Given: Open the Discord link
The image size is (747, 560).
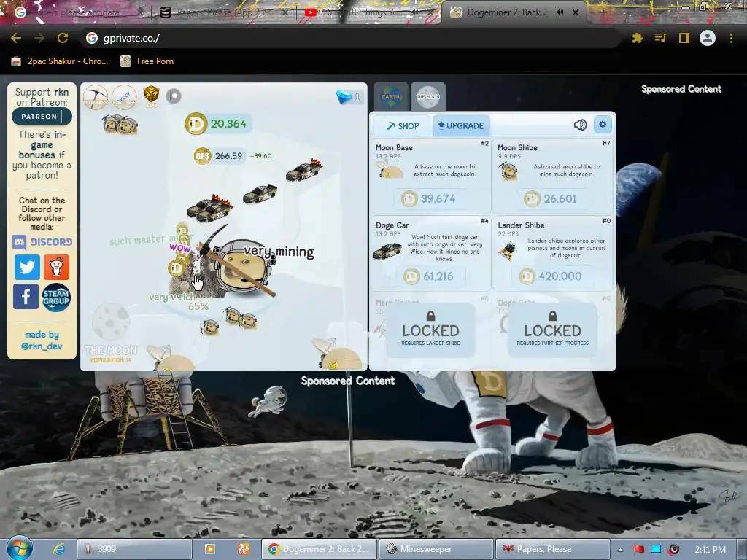Looking at the screenshot, I should 42,242.
